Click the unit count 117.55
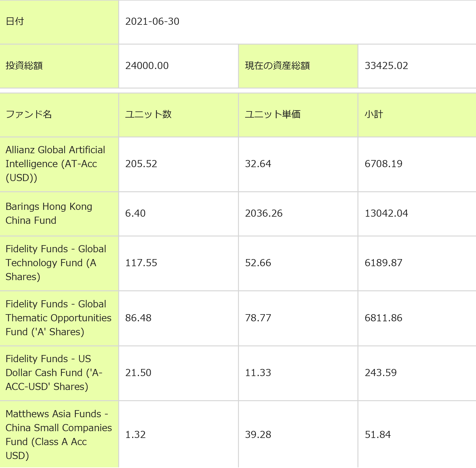 141,263
